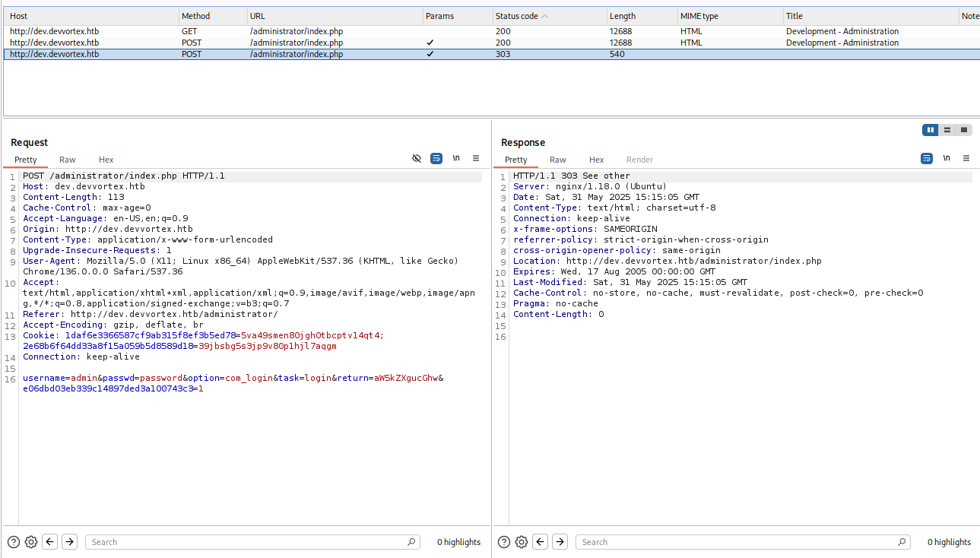Open the Response panel hamburger menu
The width and height of the screenshot is (980, 558).
tap(966, 158)
